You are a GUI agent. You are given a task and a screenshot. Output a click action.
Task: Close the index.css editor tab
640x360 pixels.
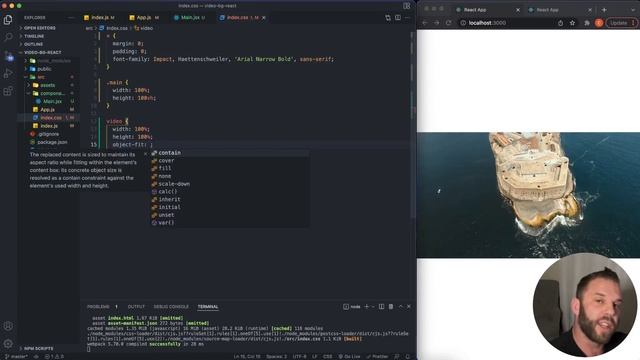(264, 18)
